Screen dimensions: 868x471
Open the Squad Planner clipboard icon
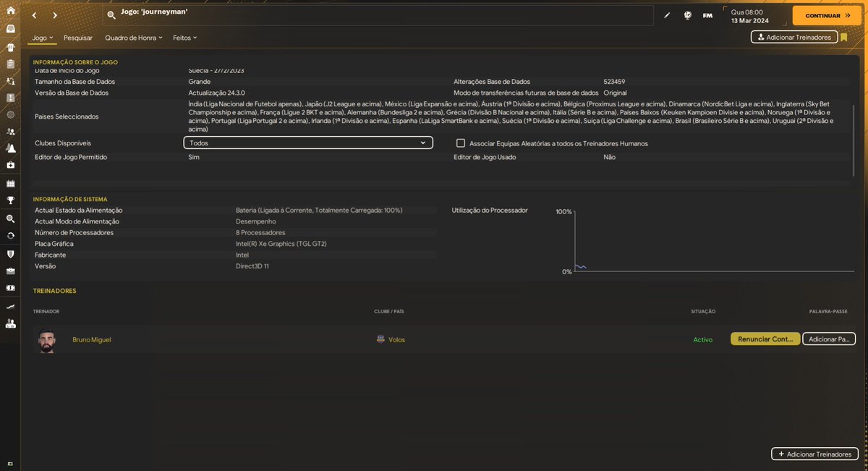(x=10, y=64)
